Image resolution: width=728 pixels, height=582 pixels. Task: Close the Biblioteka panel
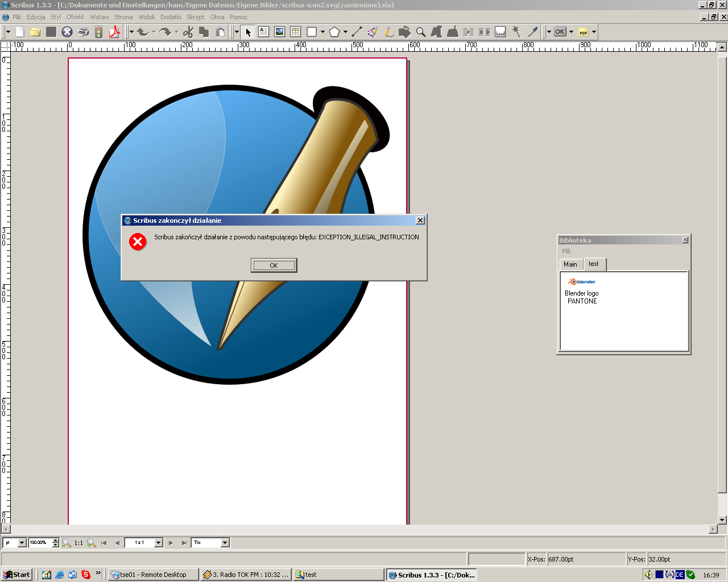pos(685,240)
